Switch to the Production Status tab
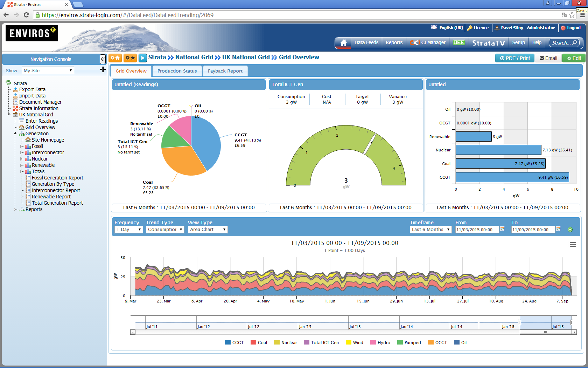Viewport: 588px width, 368px height. 177,71
